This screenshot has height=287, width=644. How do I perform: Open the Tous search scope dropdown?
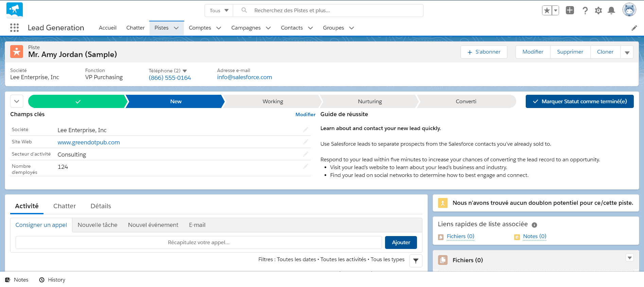pyautogui.click(x=219, y=11)
